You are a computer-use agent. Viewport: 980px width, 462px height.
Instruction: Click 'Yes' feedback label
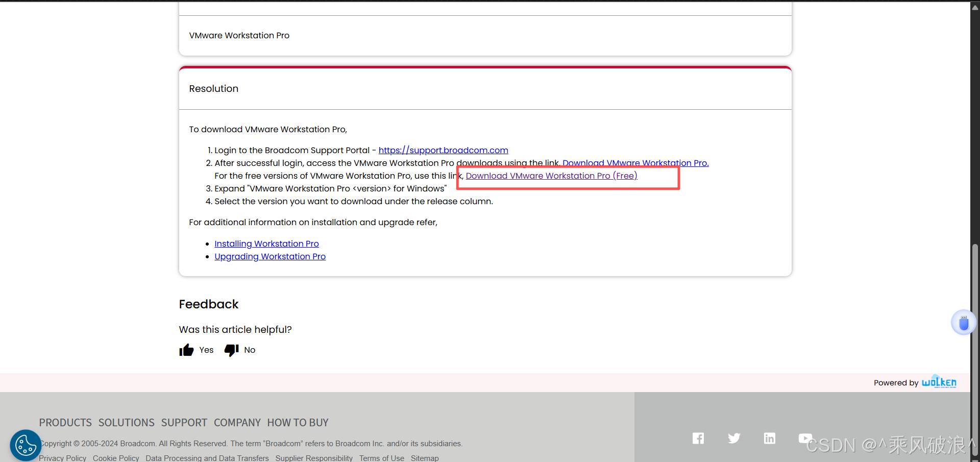(206, 350)
